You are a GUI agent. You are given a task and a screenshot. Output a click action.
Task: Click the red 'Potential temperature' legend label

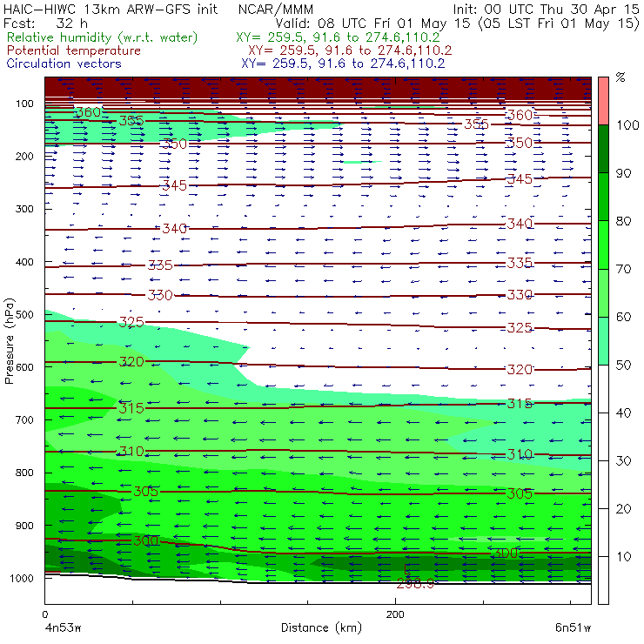[x=74, y=50]
